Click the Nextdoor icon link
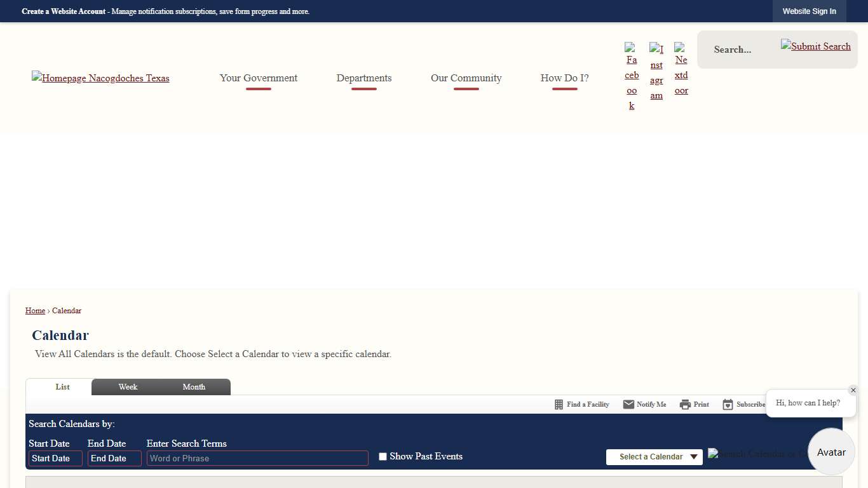Screen dimensions: 868x488 681,69
